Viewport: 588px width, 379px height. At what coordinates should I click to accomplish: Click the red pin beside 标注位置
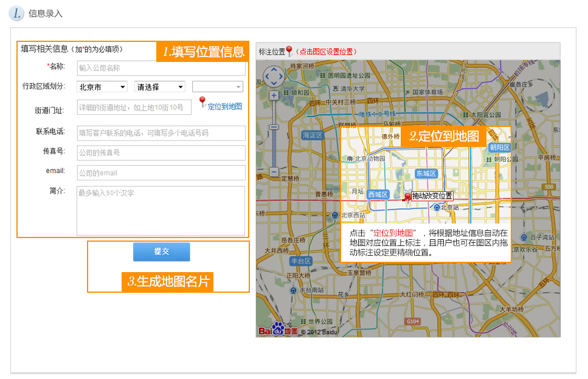click(x=289, y=51)
